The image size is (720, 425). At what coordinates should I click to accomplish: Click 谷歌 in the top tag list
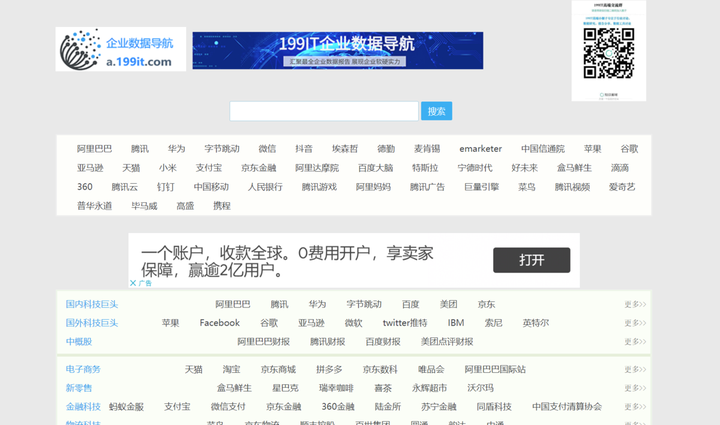tap(629, 149)
